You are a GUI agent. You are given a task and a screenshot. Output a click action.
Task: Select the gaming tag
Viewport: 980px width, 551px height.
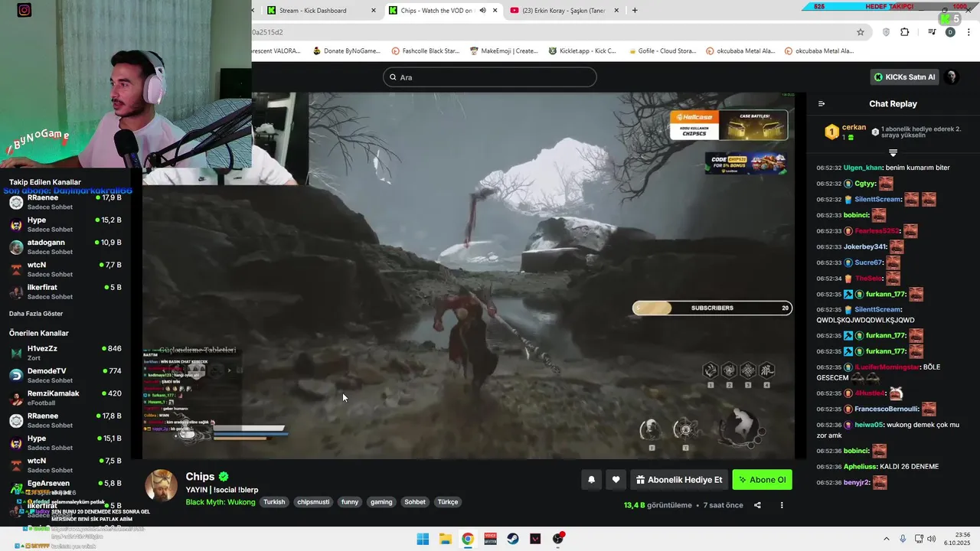(x=381, y=502)
